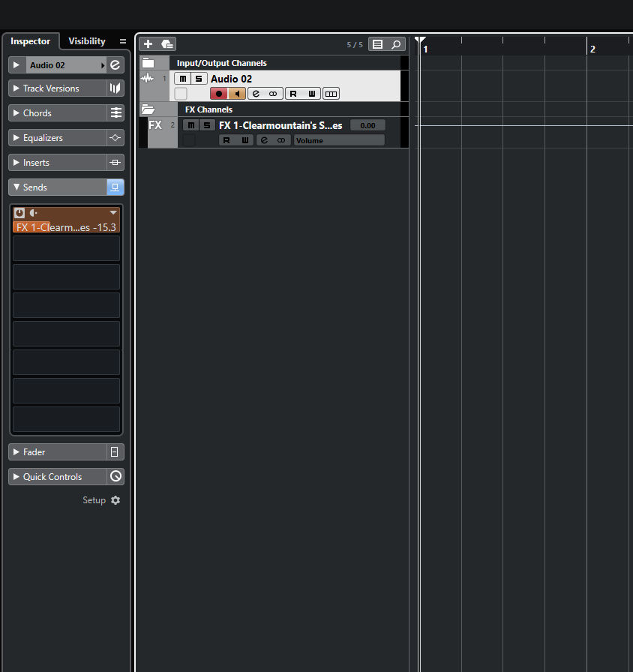Open the Volume automation parameter selector
This screenshot has width=633, height=672.
(339, 140)
